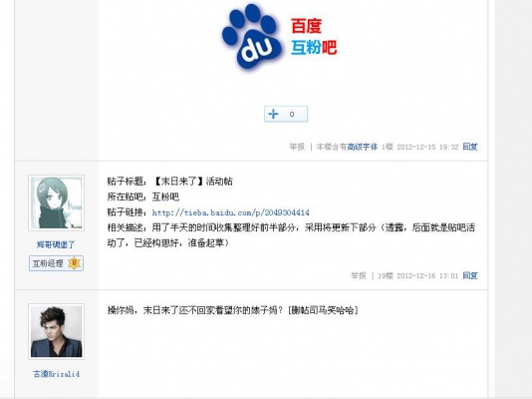
Task: Click the 19楼 floor timestamp text
Action: click(418, 275)
